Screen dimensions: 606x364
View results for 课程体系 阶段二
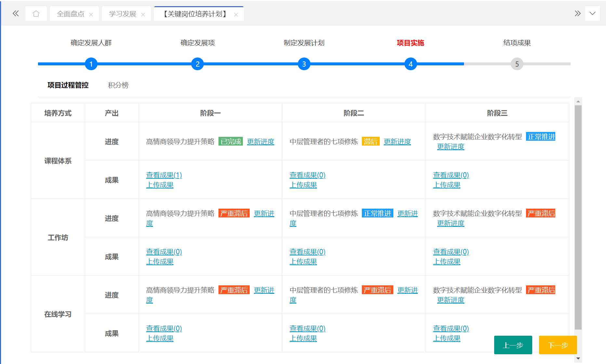coord(307,175)
